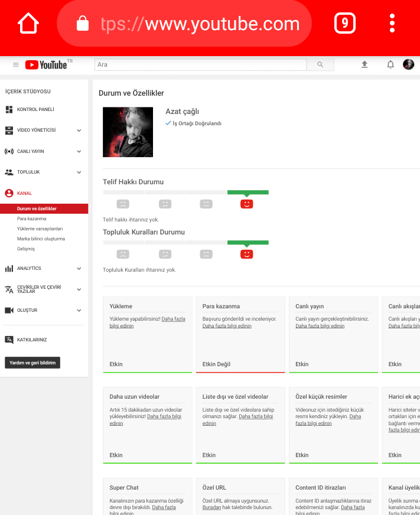This screenshot has height=515, width=420.
Task: Expand the Çeviriler ve Çeviri Yazılar chevron
Action: [x=79, y=289]
